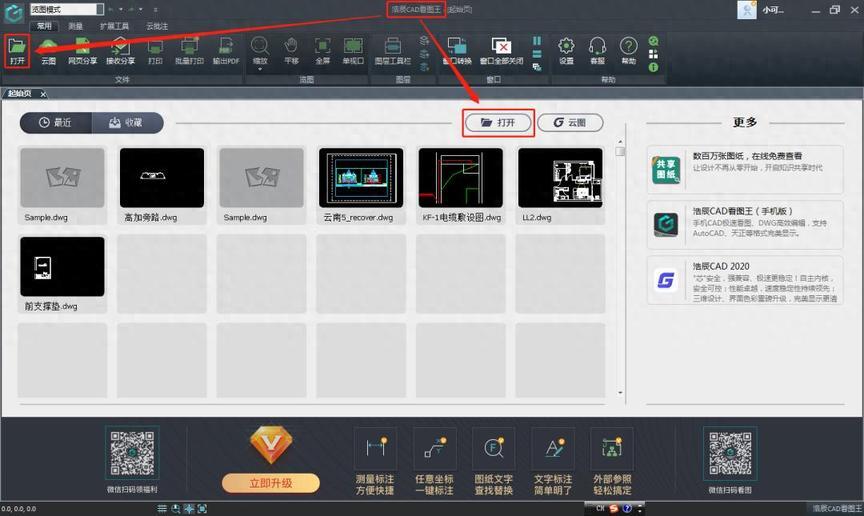The width and height of the screenshot is (864, 516).
Task: Click the 单视口 single viewport icon
Action: (x=353, y=51)
